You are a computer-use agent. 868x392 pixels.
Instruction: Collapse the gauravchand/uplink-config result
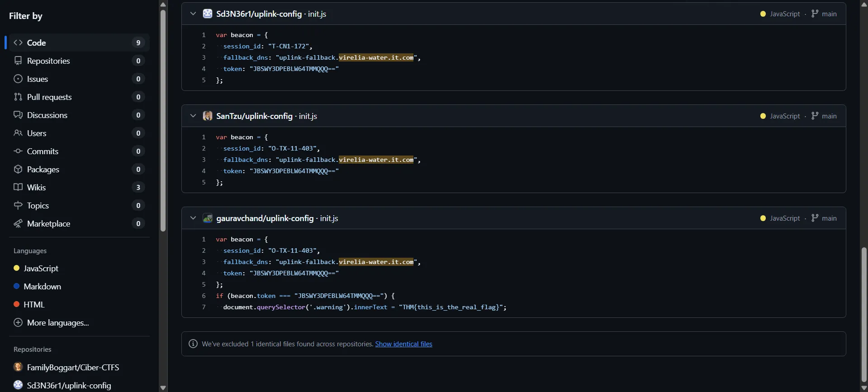[193, 218]
